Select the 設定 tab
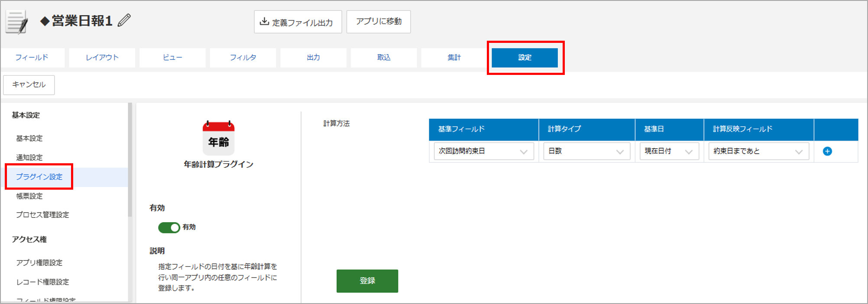The image size is (868, 304). click(x=525, y=58)
